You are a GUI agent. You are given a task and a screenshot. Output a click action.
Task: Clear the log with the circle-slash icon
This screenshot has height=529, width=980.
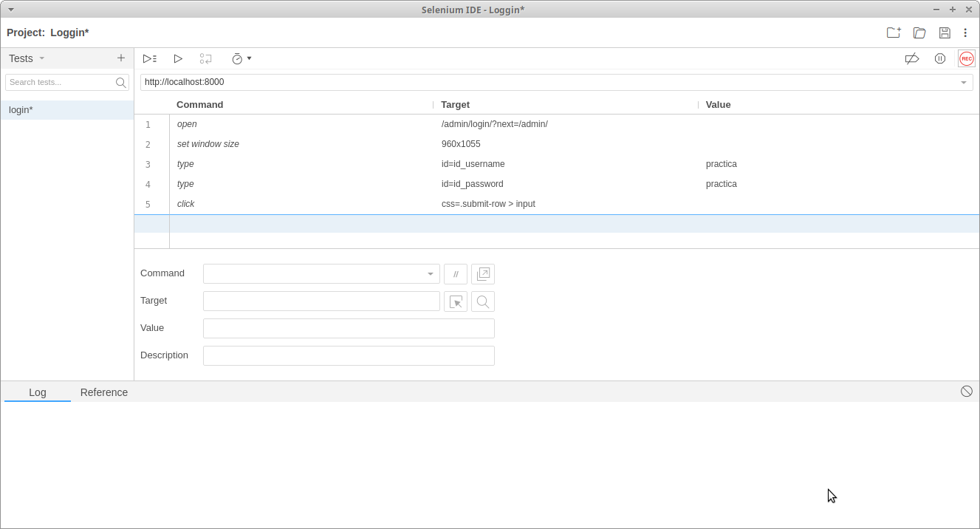pos(967,392)
